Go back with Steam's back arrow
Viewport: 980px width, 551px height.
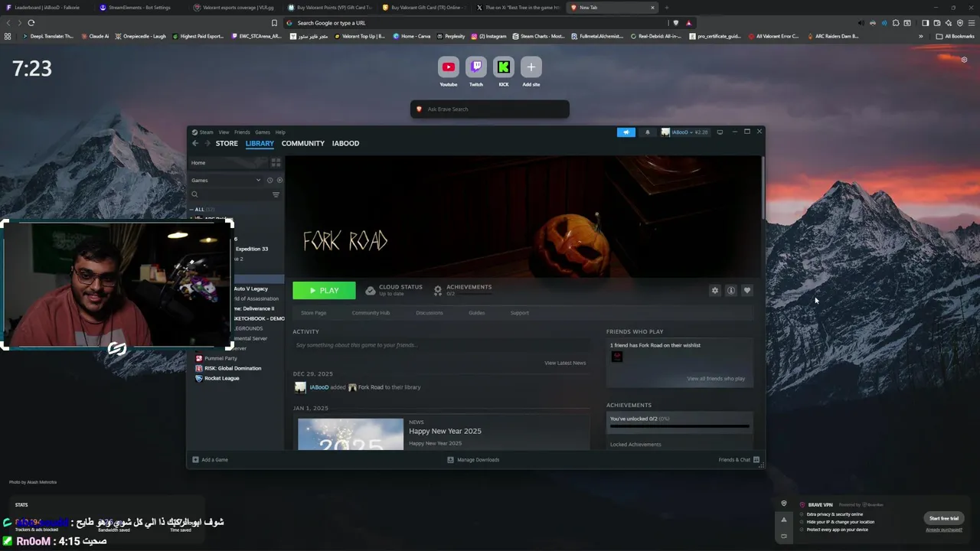[195, 143]
